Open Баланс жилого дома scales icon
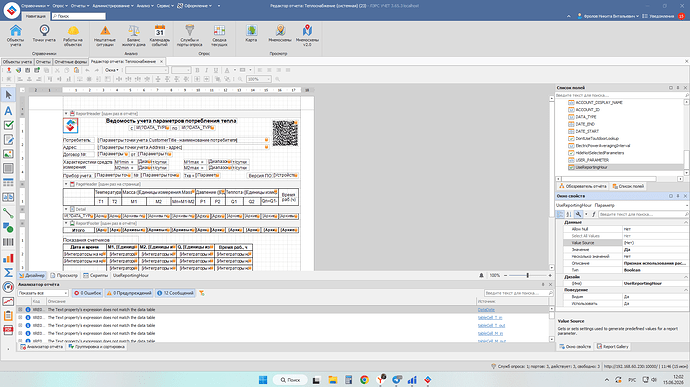Screen dimensions: 690x387 point(133,36)
